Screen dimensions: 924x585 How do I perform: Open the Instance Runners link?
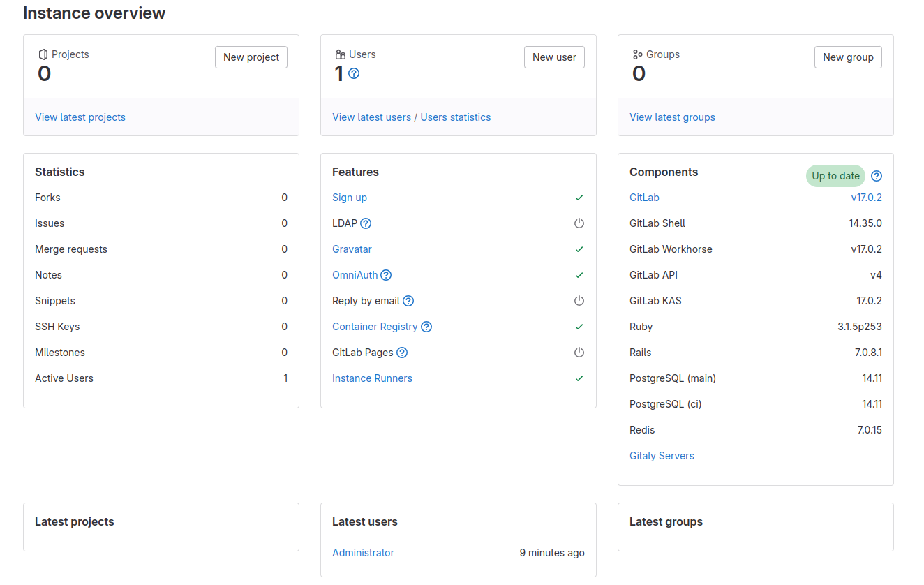click(372, 378)
